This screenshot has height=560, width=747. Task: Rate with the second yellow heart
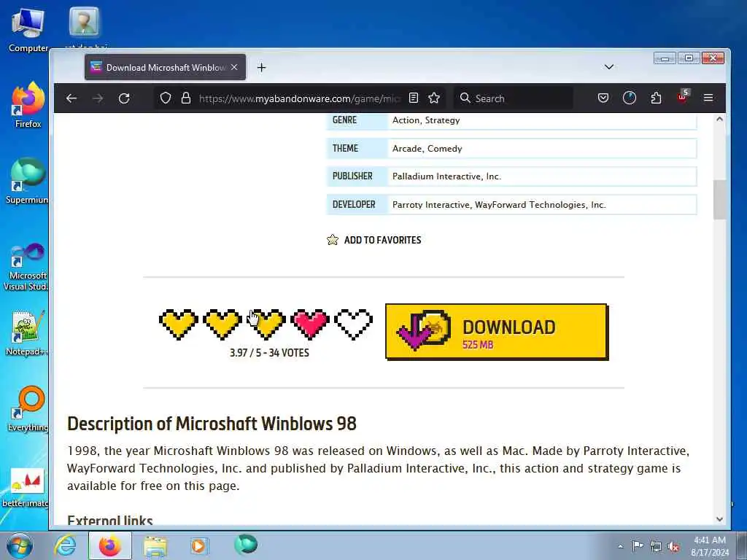pos(222,324)
